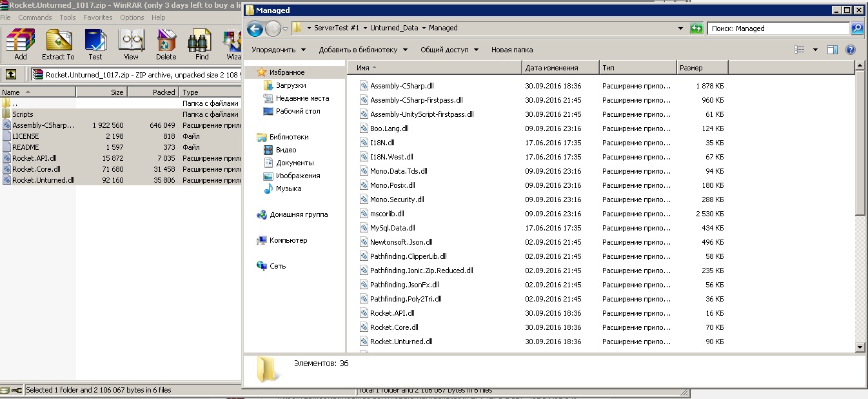
Task: Open Explorer help
Action: [851, 50]
